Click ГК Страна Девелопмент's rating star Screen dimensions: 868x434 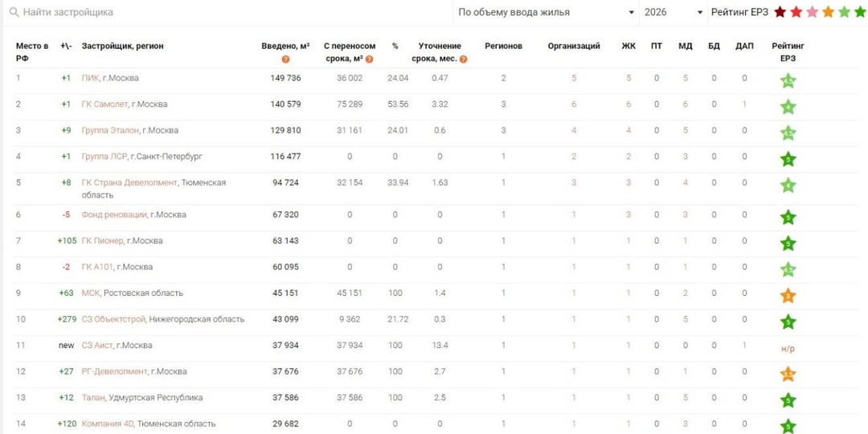coord(788,186)
